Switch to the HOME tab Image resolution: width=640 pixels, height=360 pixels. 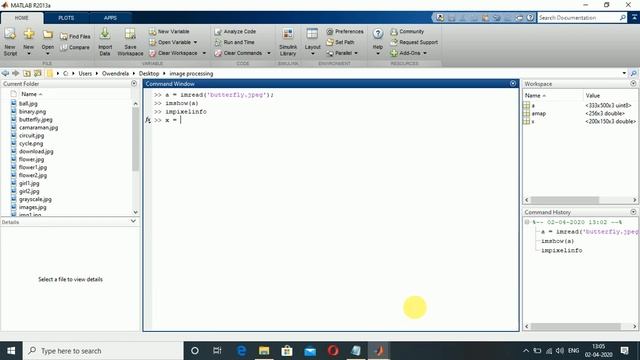point(22,18)
